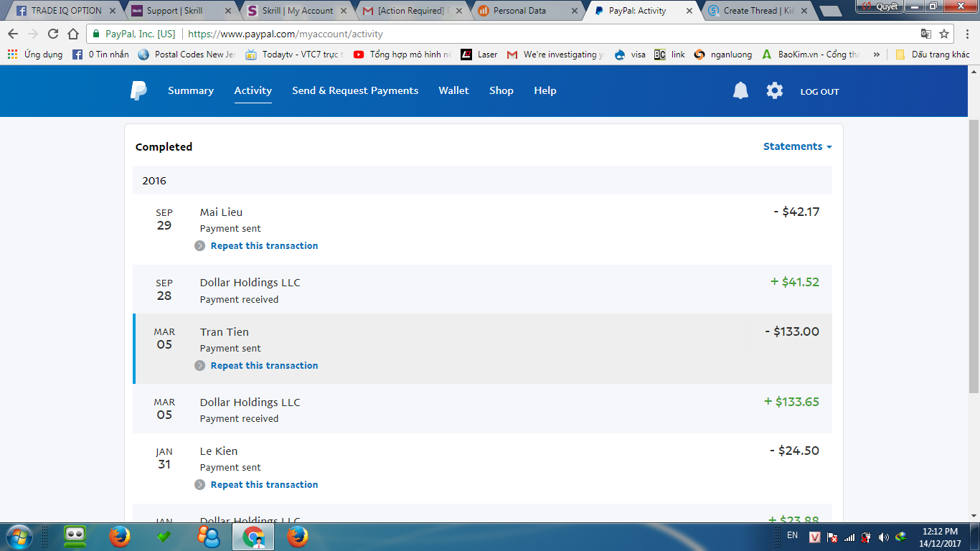Viewport: 980px width, 551px height.
Task: Open the Dấu trang khác bookmarks folder
Action: pyautogui.click(x=933, y=55)
